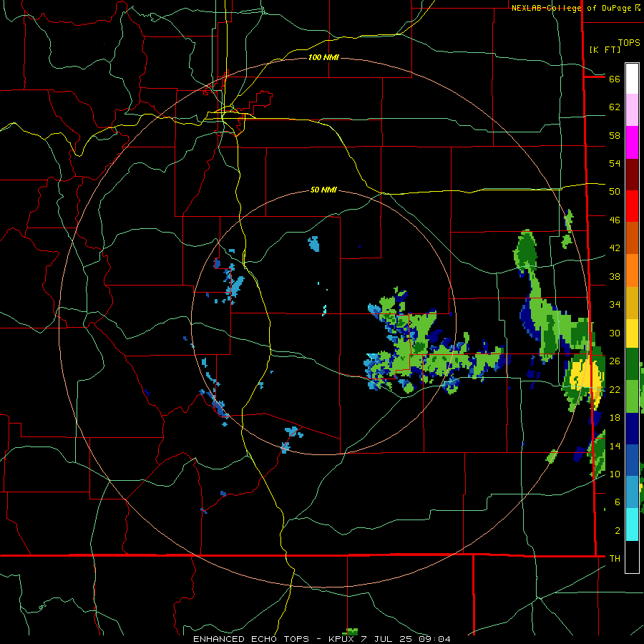Click the '66' legend value

[x=615, y=79]
